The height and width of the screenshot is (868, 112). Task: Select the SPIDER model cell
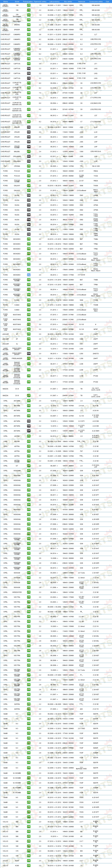pyautogui.click(x=17, y=30)
